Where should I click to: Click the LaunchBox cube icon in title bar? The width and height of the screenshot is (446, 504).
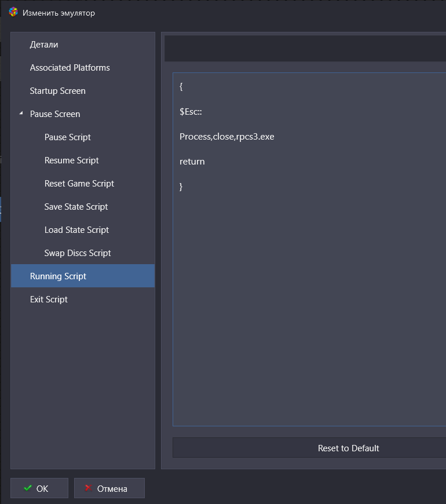pyautogui.click(x=13, y=12)
